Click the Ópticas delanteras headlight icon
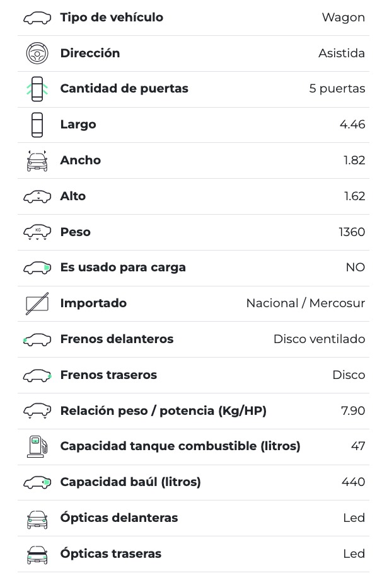The width and height of the screenshot is (382, 588). pyautogui.click(x=37, y=518)
